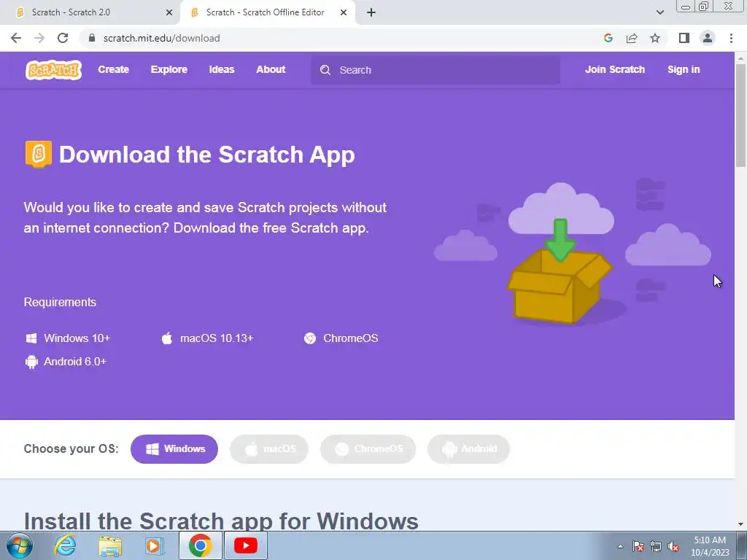Select the Windows OS button
Viewport: 747px width, 560px height.
[x=174, y=449]
